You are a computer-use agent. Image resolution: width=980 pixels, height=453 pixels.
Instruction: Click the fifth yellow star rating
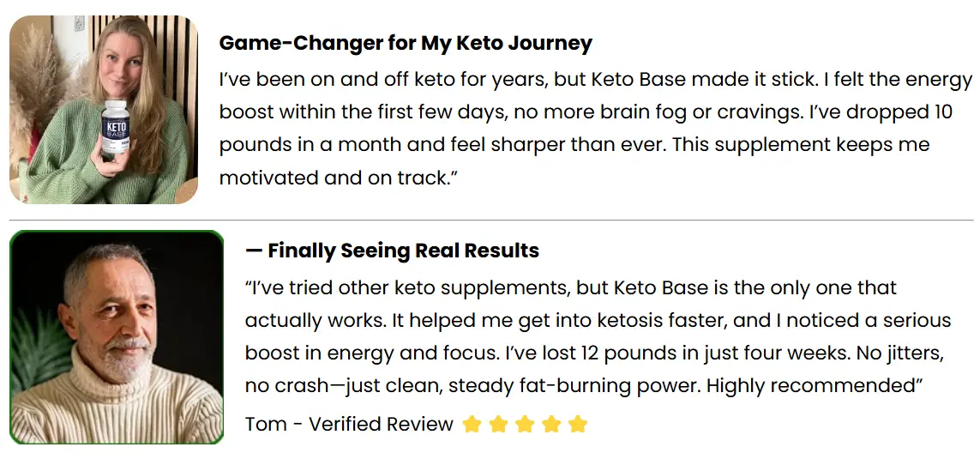coord(578,424)
